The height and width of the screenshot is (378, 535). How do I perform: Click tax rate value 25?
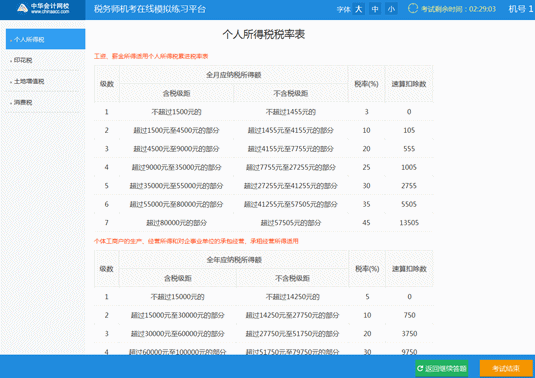[x=366, y=167]
